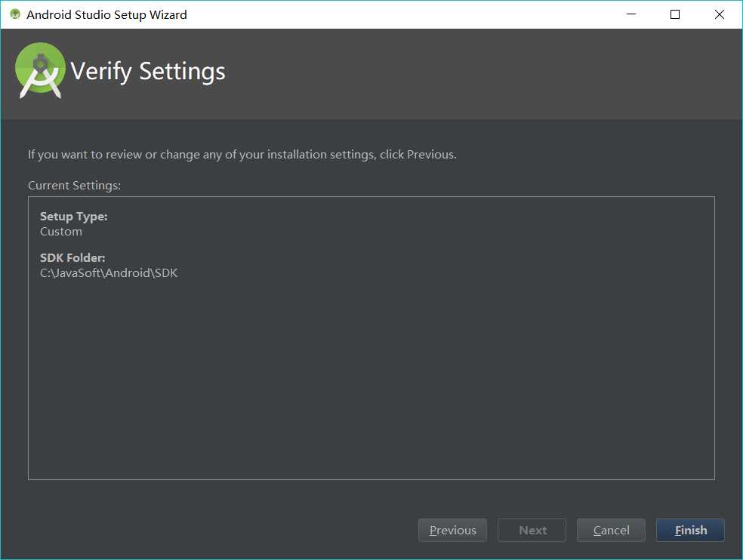Click the disabled Next button

[532, 530]
